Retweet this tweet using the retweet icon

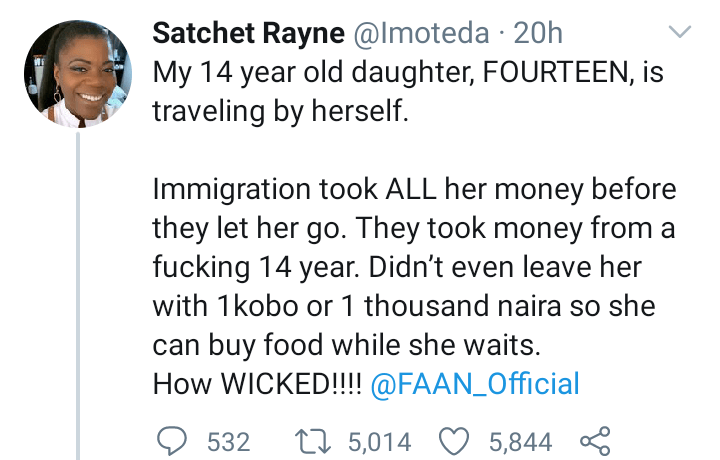[x=312, y=441]
